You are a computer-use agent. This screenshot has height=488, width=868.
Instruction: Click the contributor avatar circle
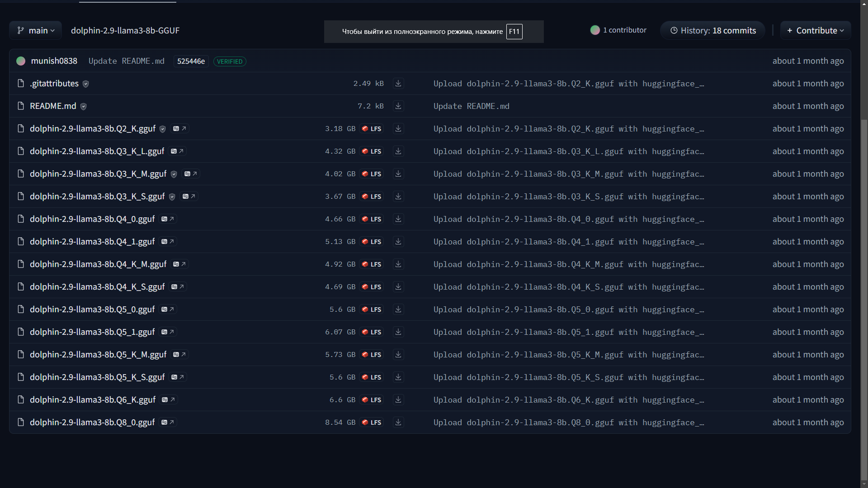coord(595,30)
